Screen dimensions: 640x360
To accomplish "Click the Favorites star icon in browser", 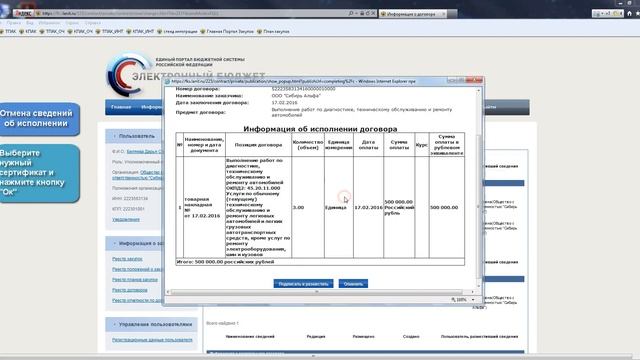I will pos(638,13).
